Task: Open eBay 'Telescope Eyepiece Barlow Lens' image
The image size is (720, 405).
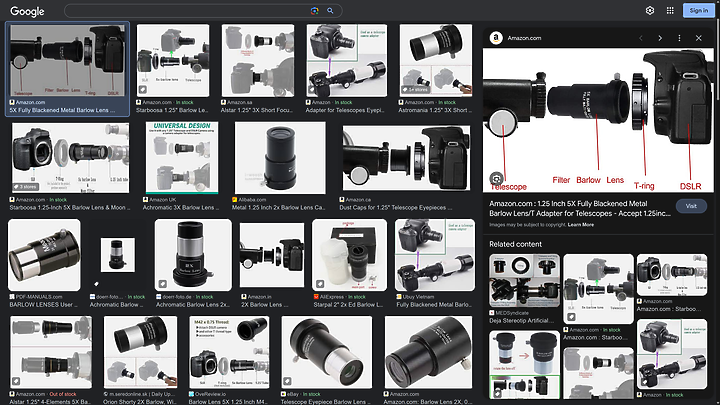Action: 327,352
